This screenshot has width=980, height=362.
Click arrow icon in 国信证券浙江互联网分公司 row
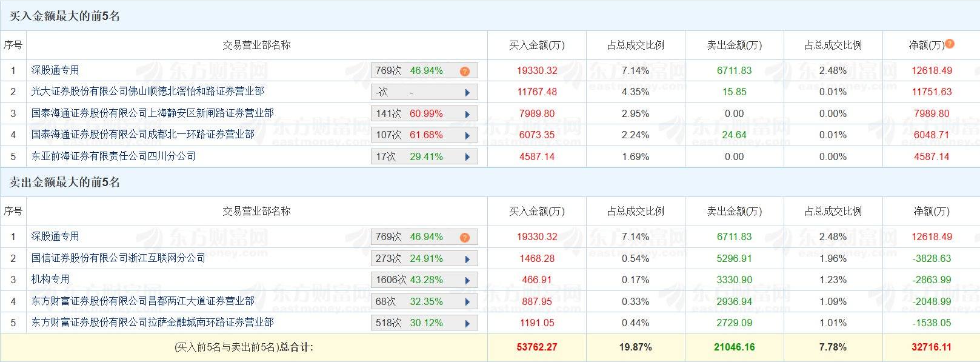pyautogui.click(x=467, y=259)
